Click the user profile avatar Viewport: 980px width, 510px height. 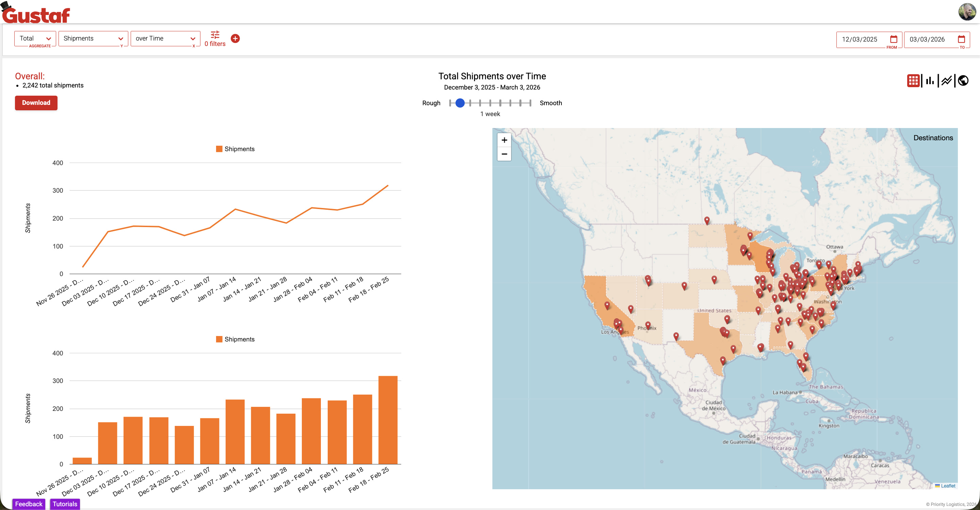(967, 12)
